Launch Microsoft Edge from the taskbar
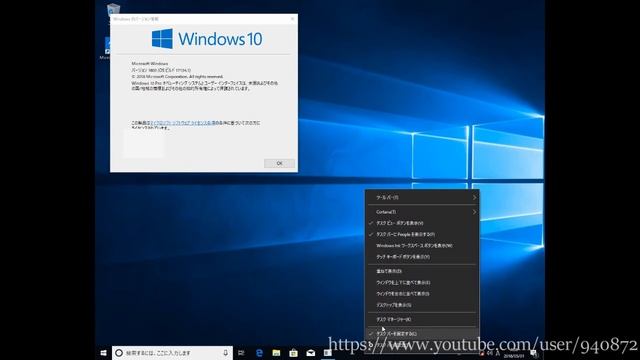Image resolution: width=640 pixels, height=360 pixels. pyautogui.click(x=259, y=353)
